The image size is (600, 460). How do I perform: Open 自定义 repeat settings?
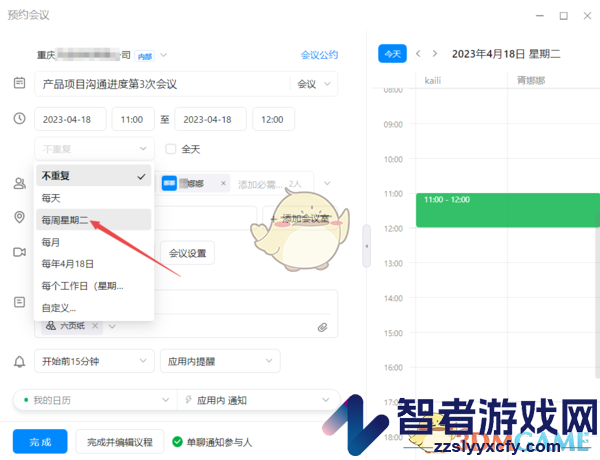pyautogui.click(x=93, y=308)
